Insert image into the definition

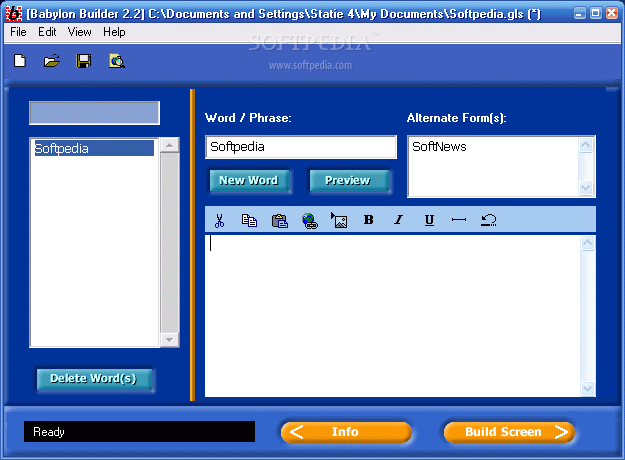pyautogui.click(x=339, y=220)
